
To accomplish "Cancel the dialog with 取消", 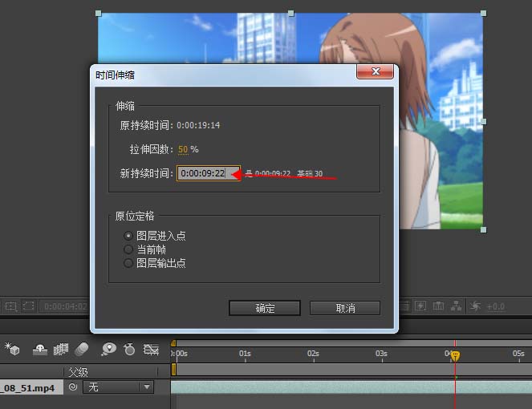I will click(x=345, y=308).
